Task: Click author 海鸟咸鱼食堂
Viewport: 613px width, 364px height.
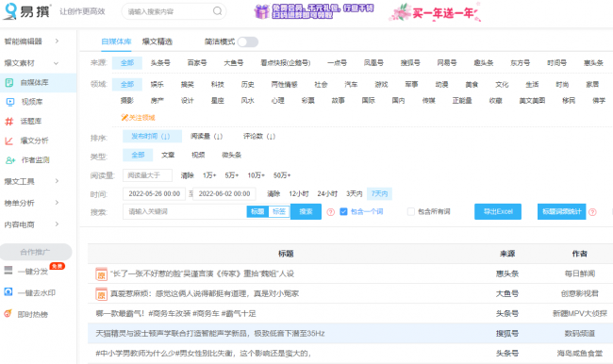Action: 580,354
